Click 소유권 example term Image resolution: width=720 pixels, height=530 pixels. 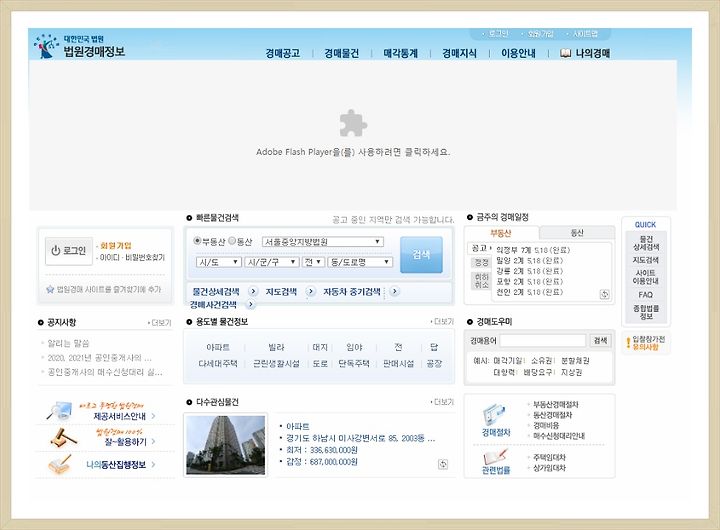541,361
